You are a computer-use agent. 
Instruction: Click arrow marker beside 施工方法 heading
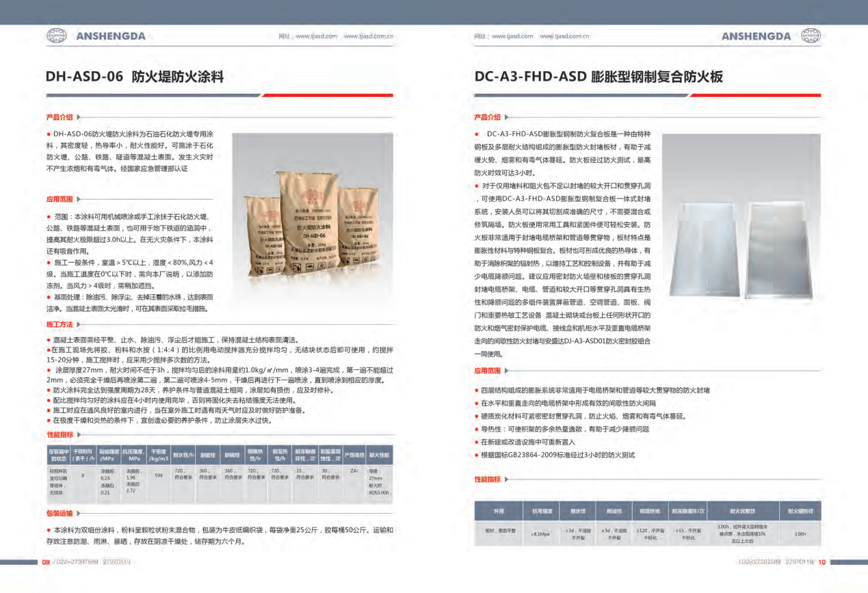pos(79,324)
